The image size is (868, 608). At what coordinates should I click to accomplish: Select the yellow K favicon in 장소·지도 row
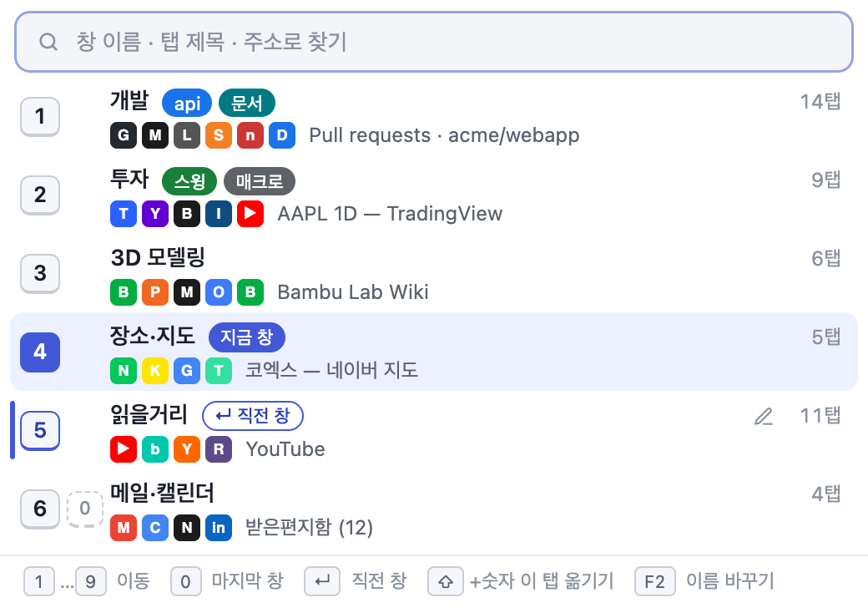click(155, 371)
